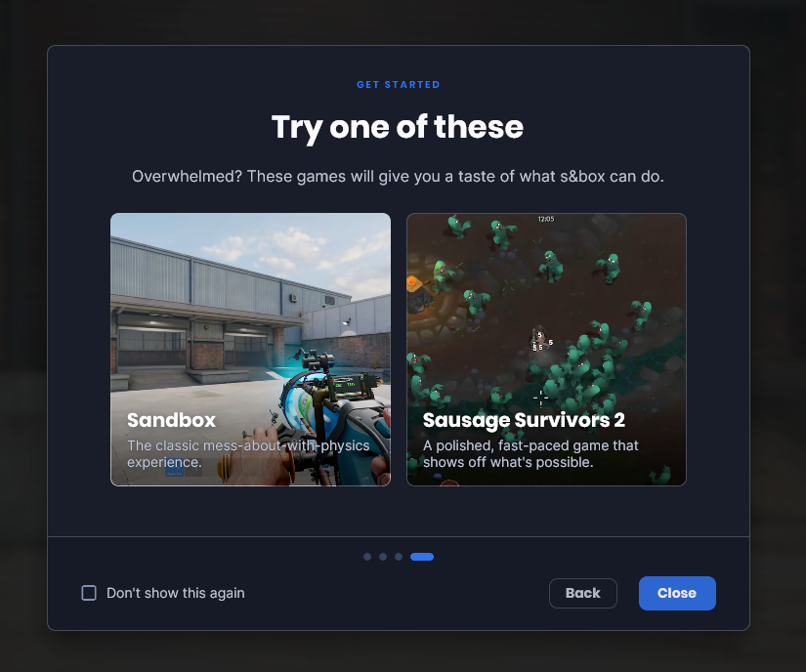Image resolution: width=806 pixels, height=672 pixels.
Task: Click the Sausage Survivors 2 title text
Action: 524,420
